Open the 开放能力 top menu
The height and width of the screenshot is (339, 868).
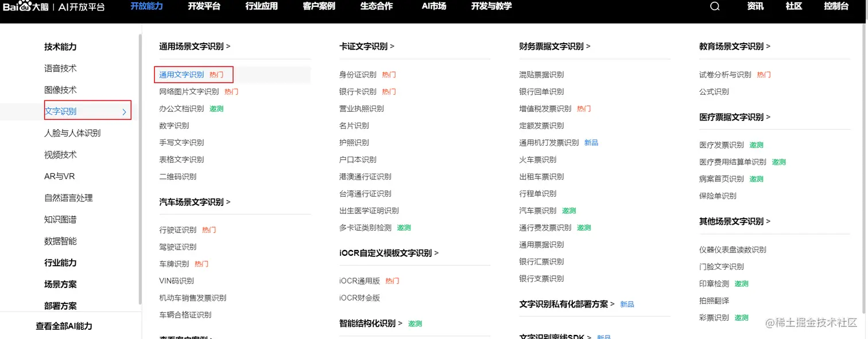pos(146,6)
